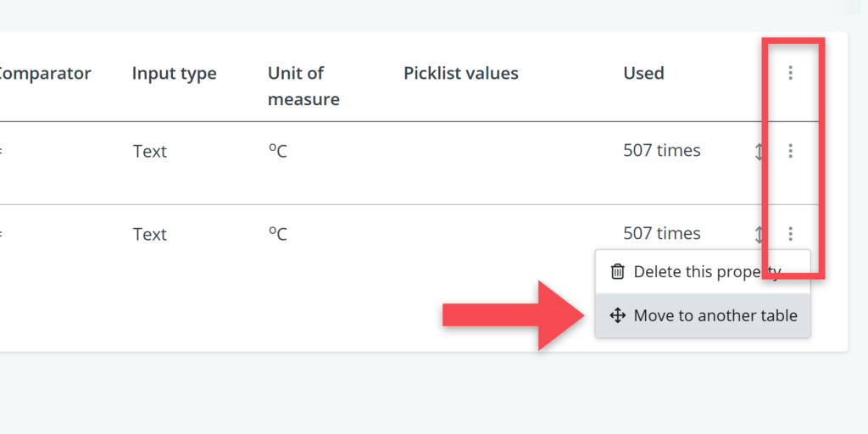
Task: Open the table header three-dot menu
Action: coord(790,73)
